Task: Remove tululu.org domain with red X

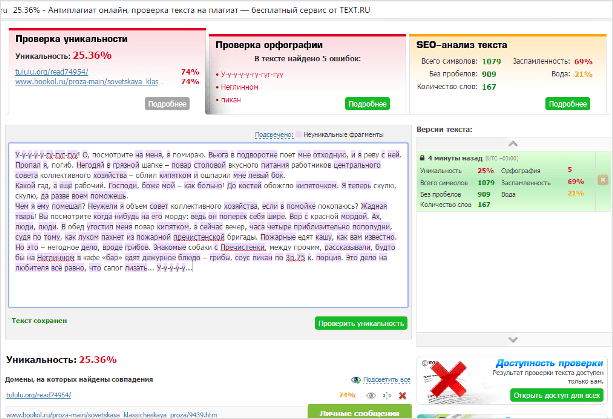Action: point(402,396)
